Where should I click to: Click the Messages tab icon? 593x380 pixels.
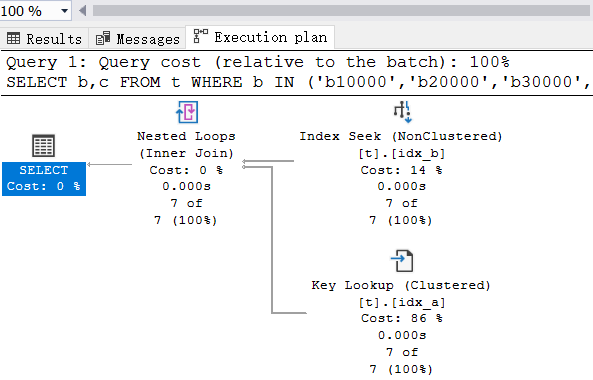tap(103, 38)
